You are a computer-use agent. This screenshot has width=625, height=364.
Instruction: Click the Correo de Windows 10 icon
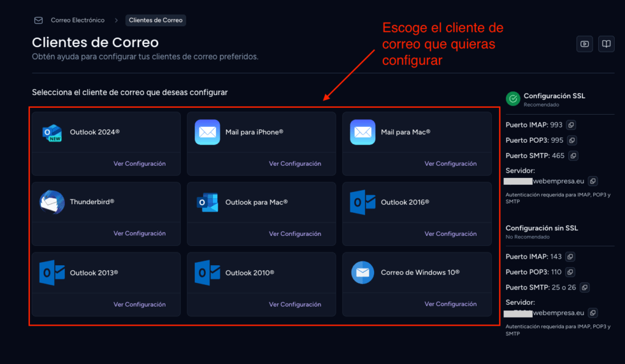[x=363, y=273]
